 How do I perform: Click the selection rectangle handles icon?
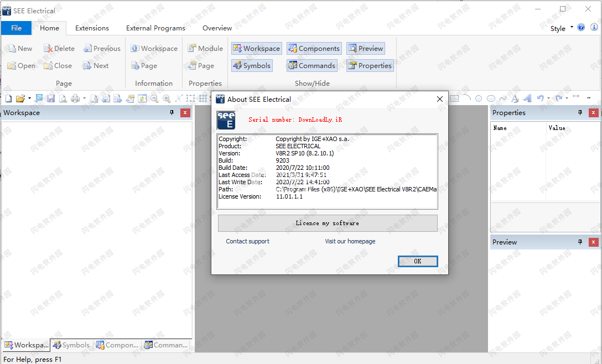click(191, 98)
